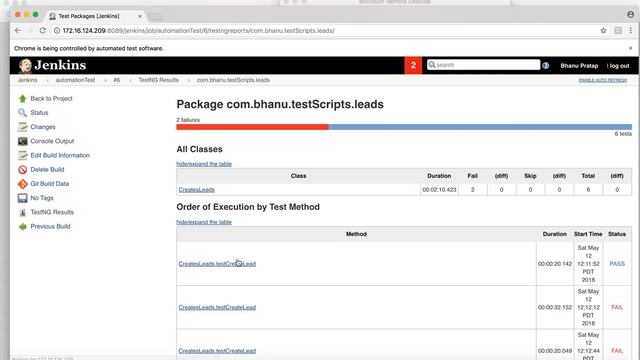Click the No Tags save icon
The height and width of the screenshot is (360, 640).
(22, 198)
